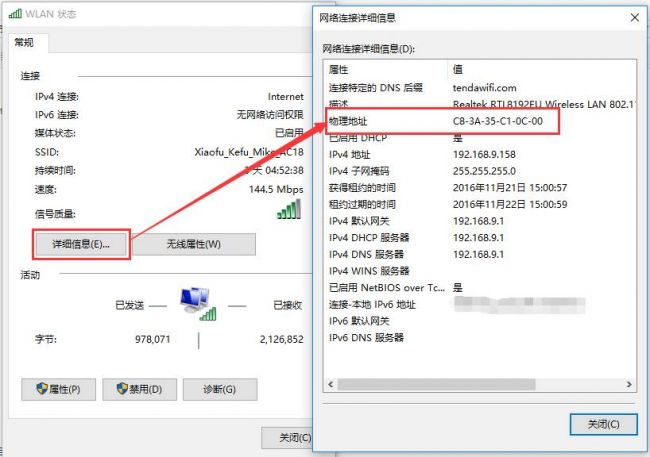Viewport: 650px width, 457px height.
Task: Select 租约过期的时间 row
Action: click(x=480, y=204)
